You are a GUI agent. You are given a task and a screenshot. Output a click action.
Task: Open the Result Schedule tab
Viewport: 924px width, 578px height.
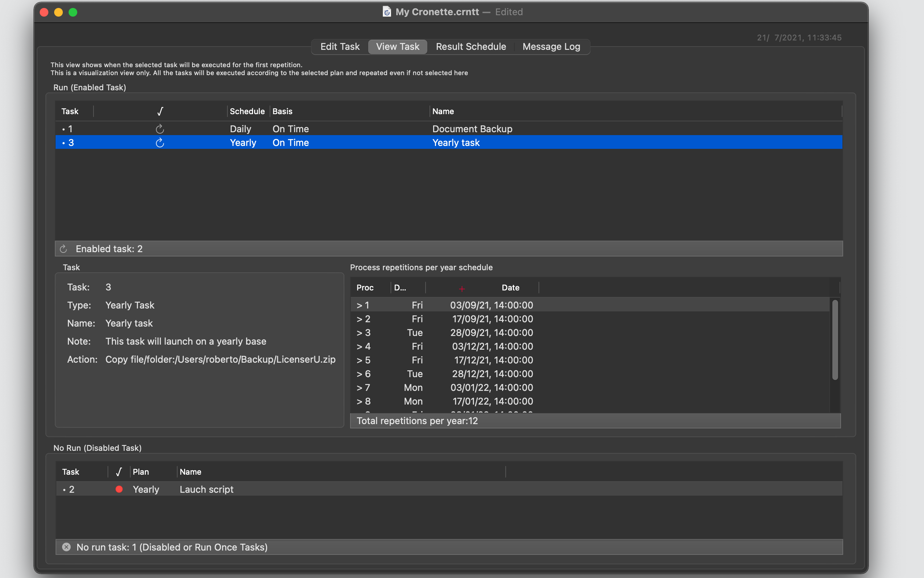pyautogui.click(x=471, y=47)
